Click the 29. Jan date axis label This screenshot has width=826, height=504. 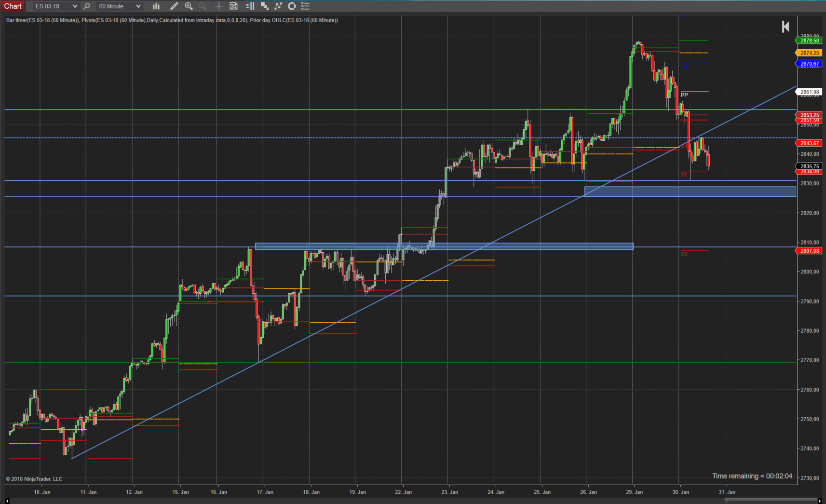point(634,492)
